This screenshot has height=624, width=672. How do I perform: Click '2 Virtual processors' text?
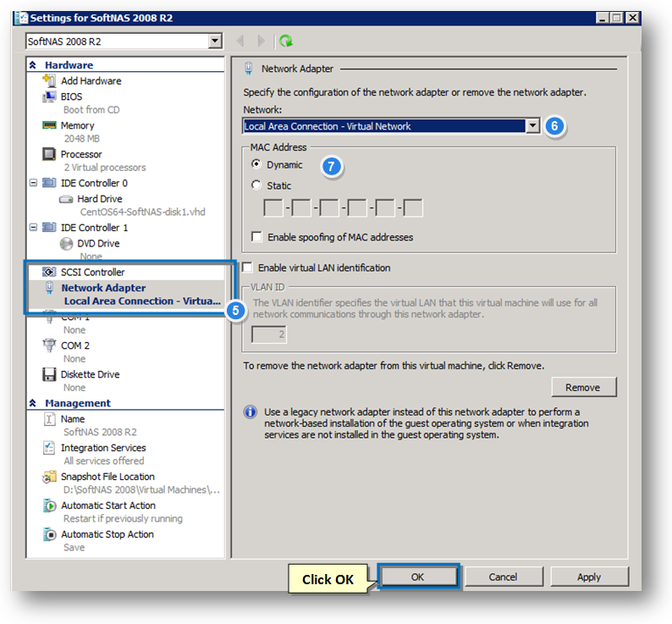[x=105, y=168]
